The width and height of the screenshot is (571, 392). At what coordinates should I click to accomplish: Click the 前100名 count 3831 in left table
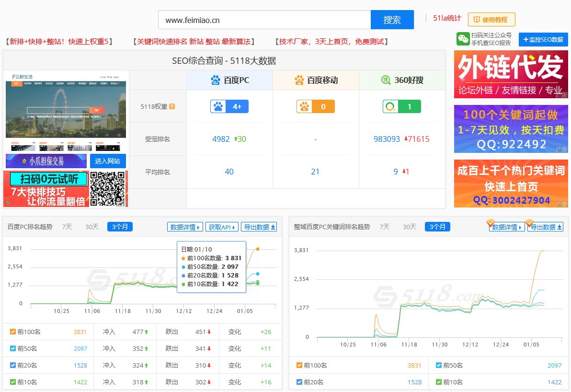tap(80, 332)
